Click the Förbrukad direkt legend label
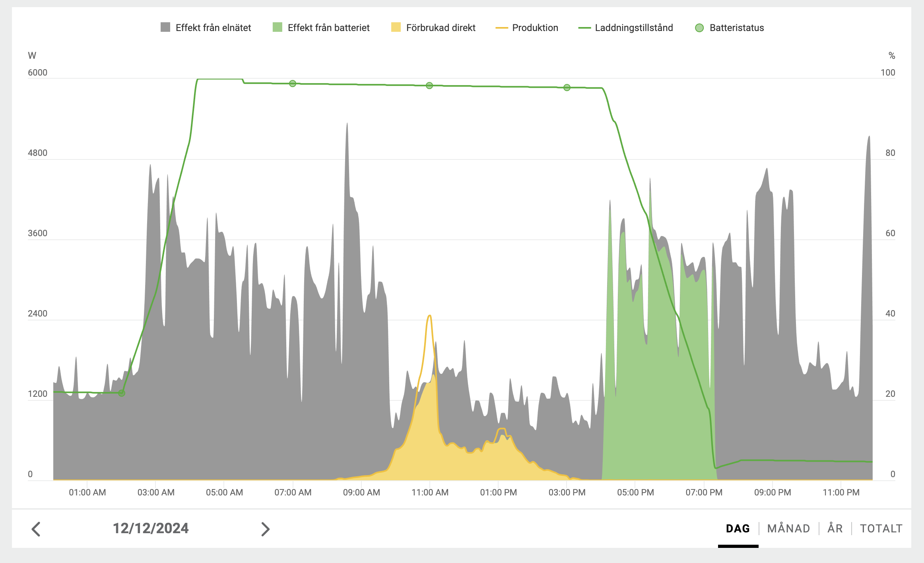Viewport: 924px width, 563px height. click(441, 28)
